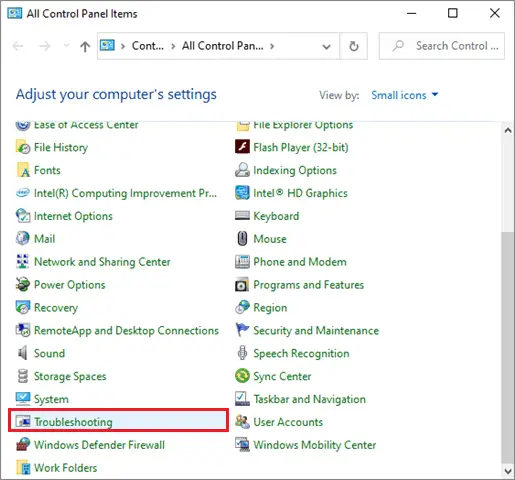Click the Recovery icon
This screenshot has width=515, height=480.
point(23,308)
